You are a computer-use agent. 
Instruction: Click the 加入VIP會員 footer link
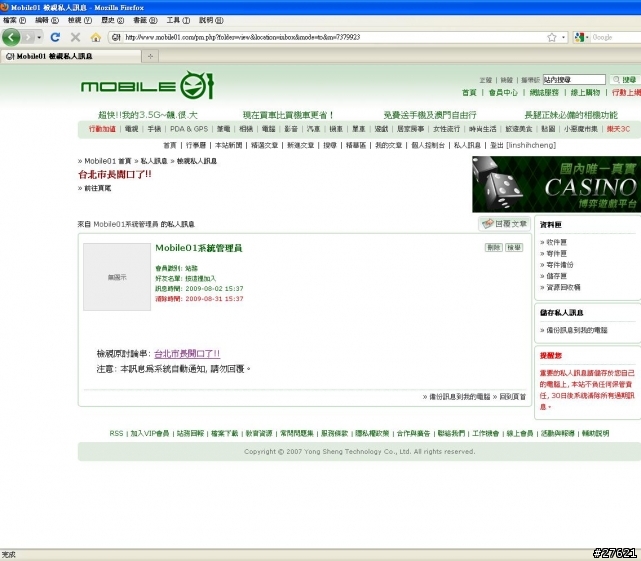point(150,433)
